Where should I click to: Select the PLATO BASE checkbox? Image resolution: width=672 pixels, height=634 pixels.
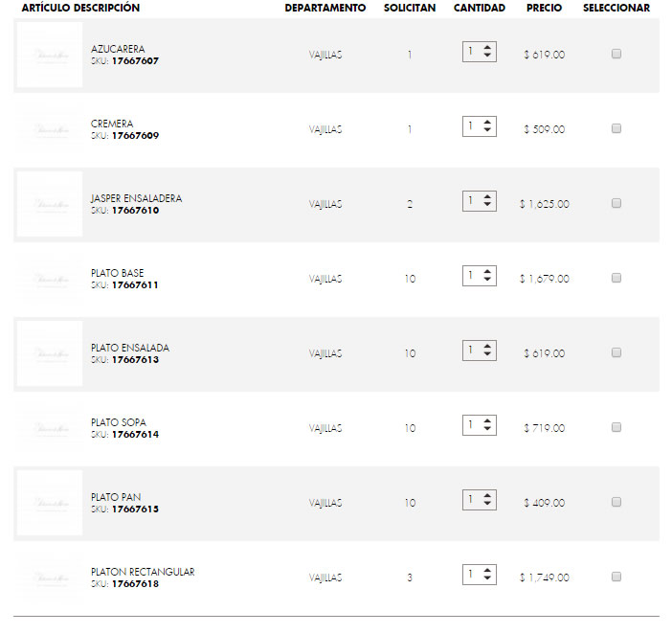616,278
